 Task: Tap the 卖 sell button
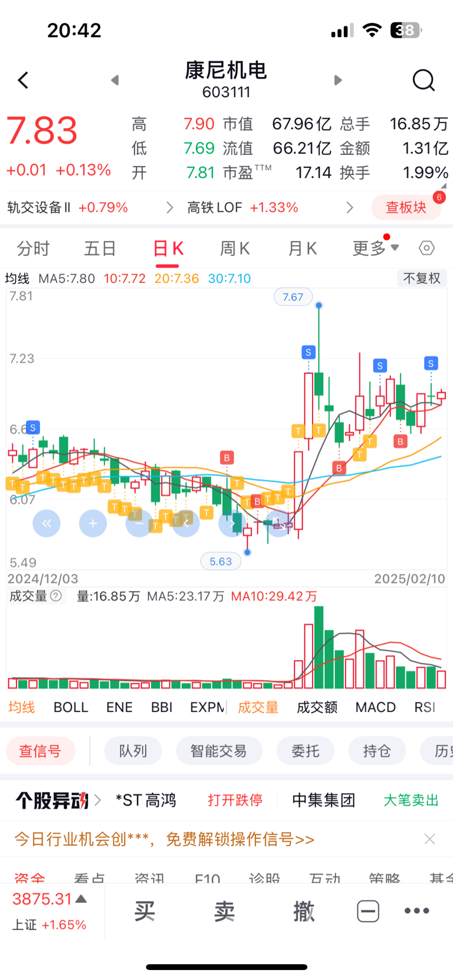tap(224, 911)
